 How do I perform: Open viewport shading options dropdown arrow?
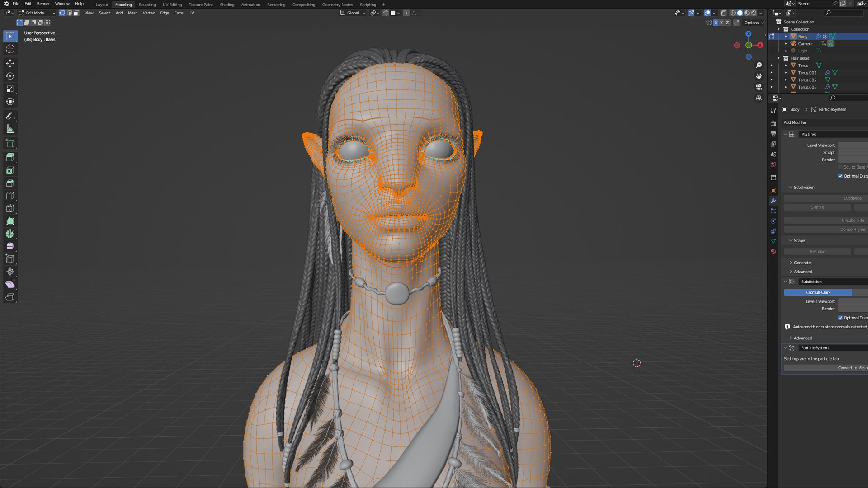point(761,13)
